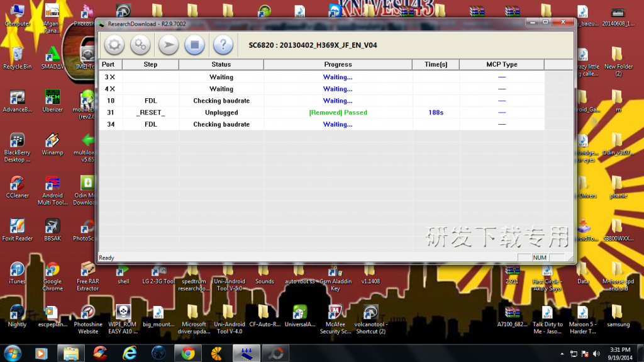Open the Foxit Reader desktop icon
Viewport: 644px width, 362px height.
pos(17,230)
